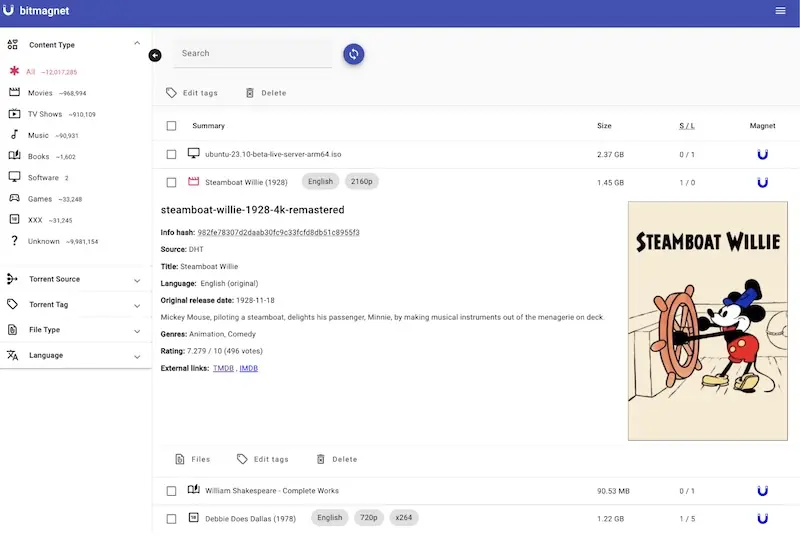Viewport: 800px width, 541px height.
Task: Click Steamboat Willie movie clapper icon
Action: tap(193, 181)
